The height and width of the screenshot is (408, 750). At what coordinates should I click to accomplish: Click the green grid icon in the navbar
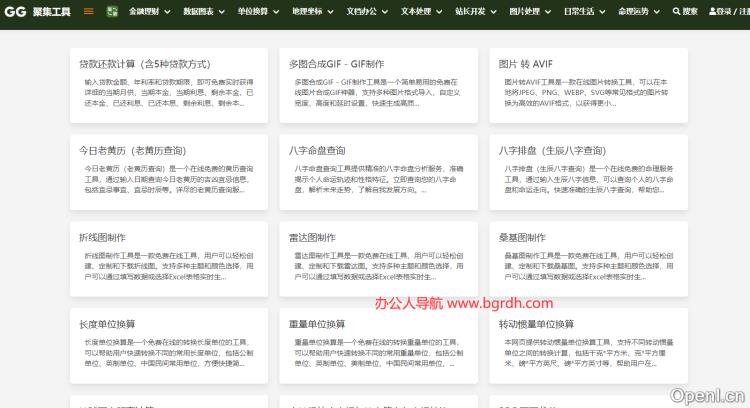[x=112, y=11]
